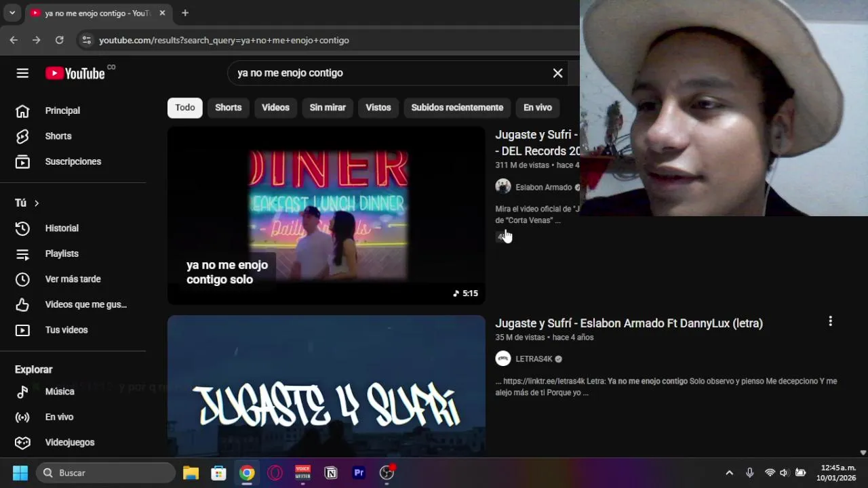868x488 pixels.
Task: Open LETRAS4K channel avatar
Action: pyautogui.click(x=503, y=359)
